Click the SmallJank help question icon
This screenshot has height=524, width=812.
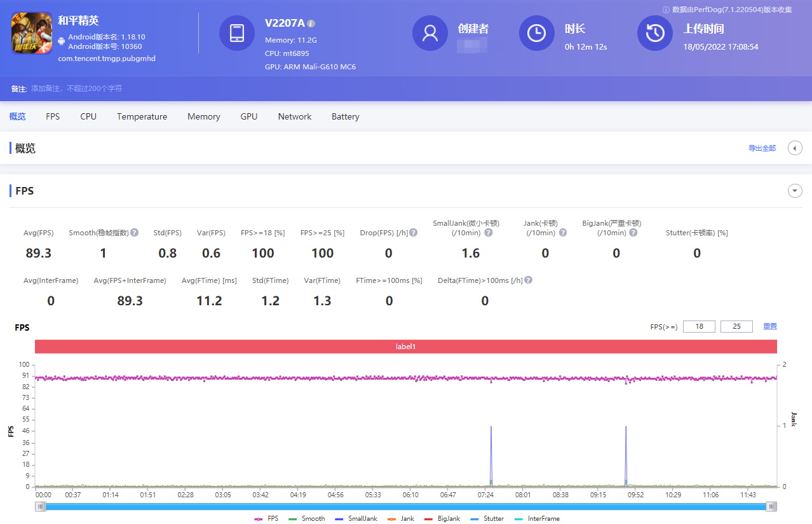tap(488, 233)
